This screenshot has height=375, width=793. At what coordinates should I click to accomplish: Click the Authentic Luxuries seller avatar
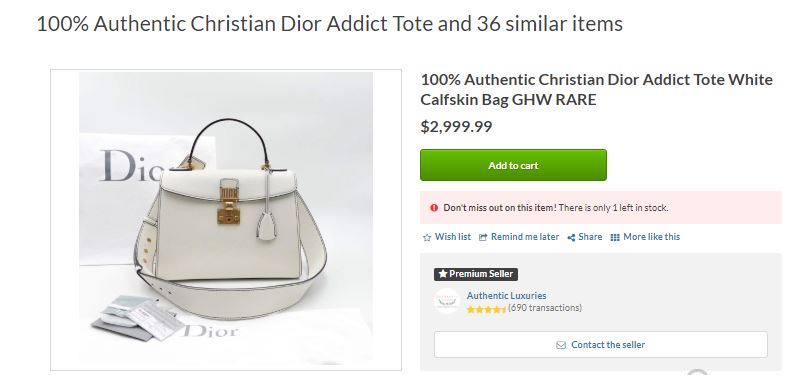(447, 301)
